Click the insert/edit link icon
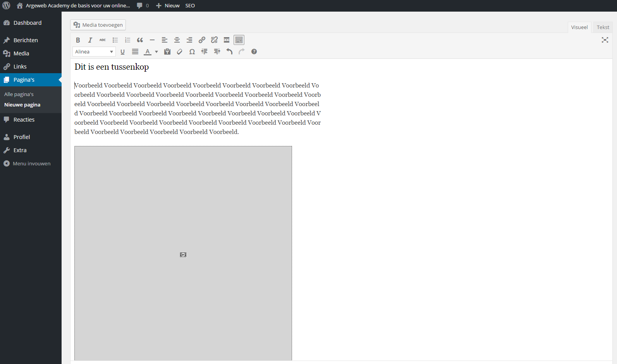This screenshot has height=364, width=617. click(x=202, y=40)
